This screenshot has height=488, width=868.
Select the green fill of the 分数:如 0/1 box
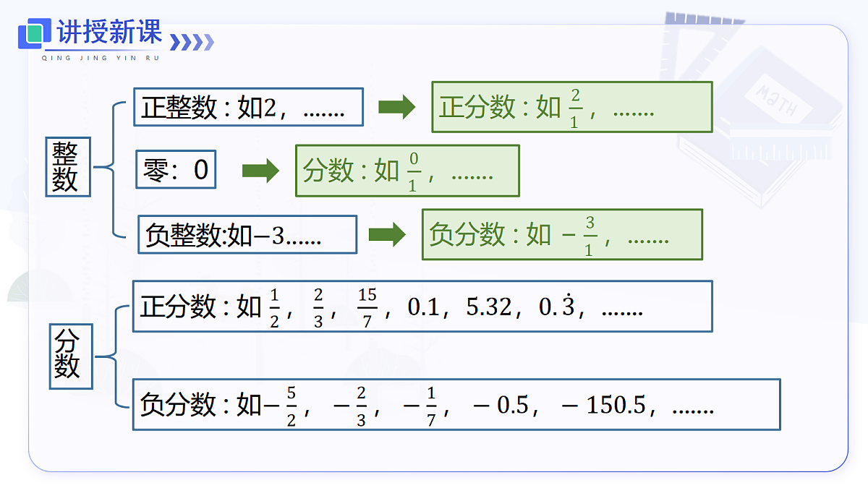[x=407, y=170]
